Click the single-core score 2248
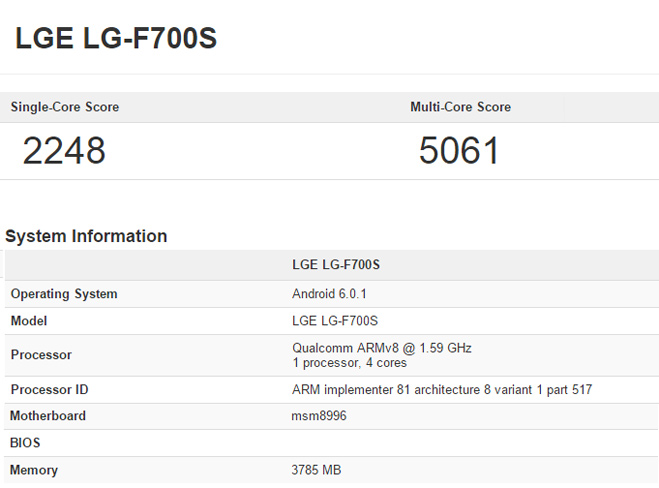Viewport: 659px width, 488px height. pos(64,150)
